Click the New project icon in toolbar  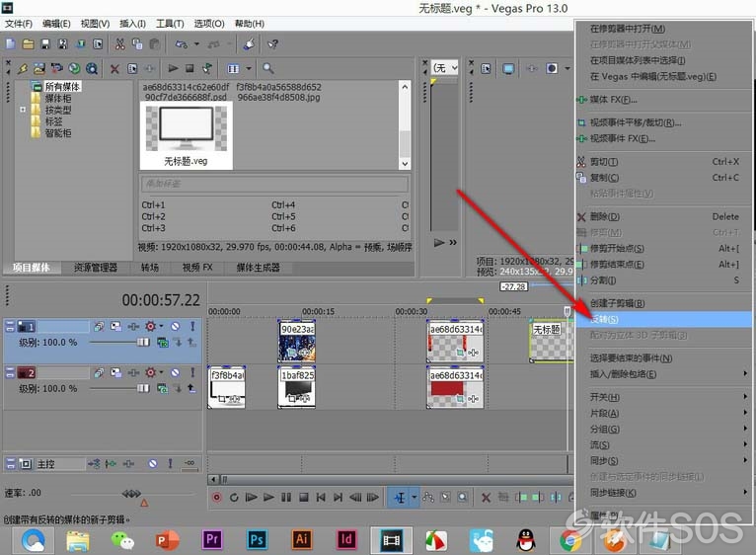click(11, 43)
